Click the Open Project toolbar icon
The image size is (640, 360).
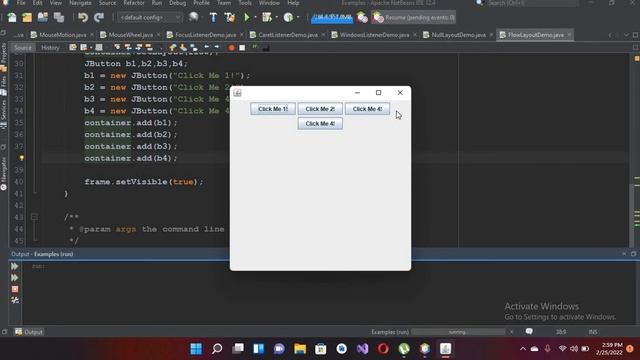click(43, 17)
